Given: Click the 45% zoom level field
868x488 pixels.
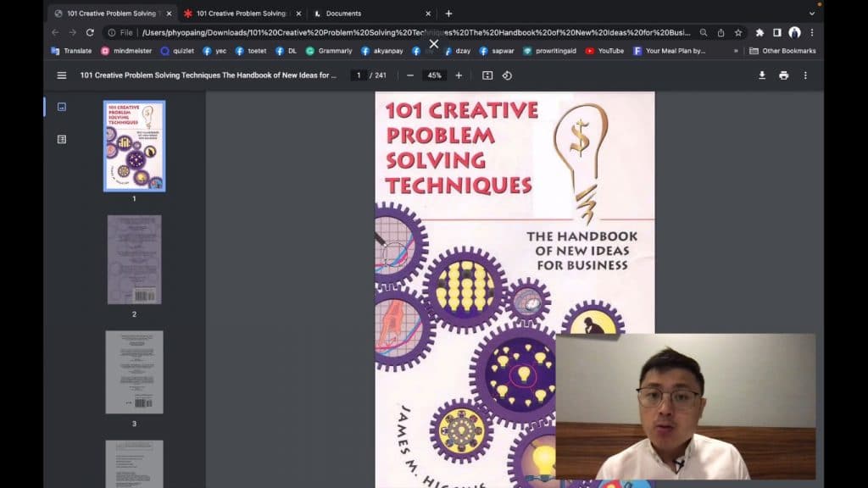Looking at the screenshot, I should coord(435,75).
